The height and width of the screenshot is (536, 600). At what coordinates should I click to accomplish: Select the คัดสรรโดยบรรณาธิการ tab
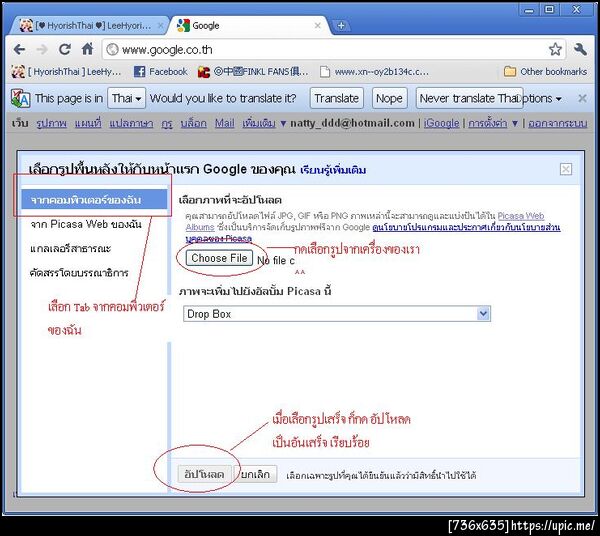click(79, 273)
